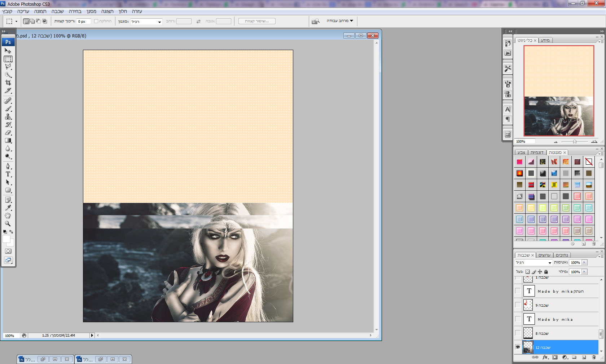Toggle lock all for the layer
Image resolution: width=606 pixels, height=364 pixels.
tap(546, 272)
